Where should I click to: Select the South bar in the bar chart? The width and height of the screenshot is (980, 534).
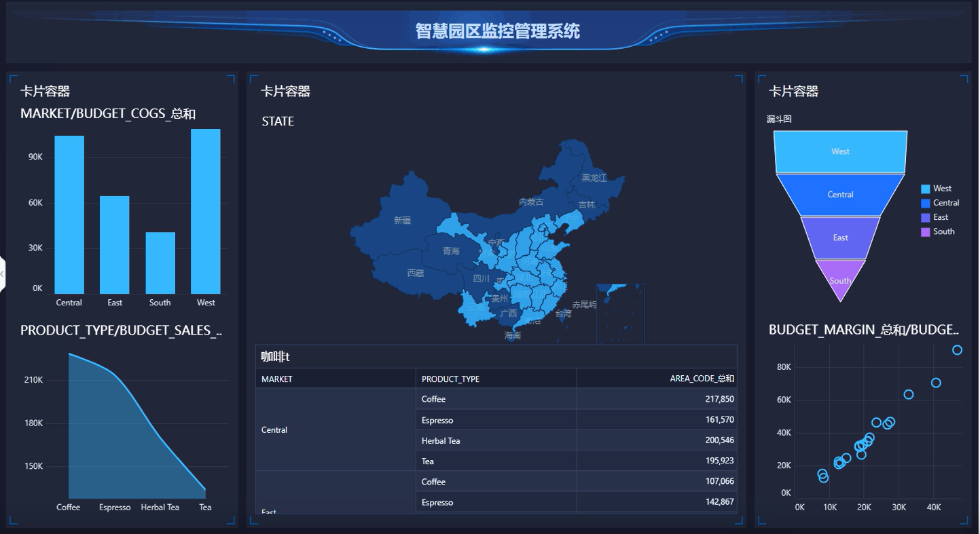160,263
